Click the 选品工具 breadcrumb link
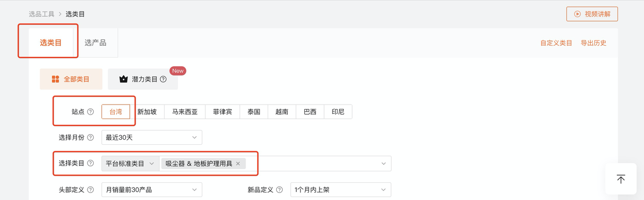644x200 pixels. (41, 14)
